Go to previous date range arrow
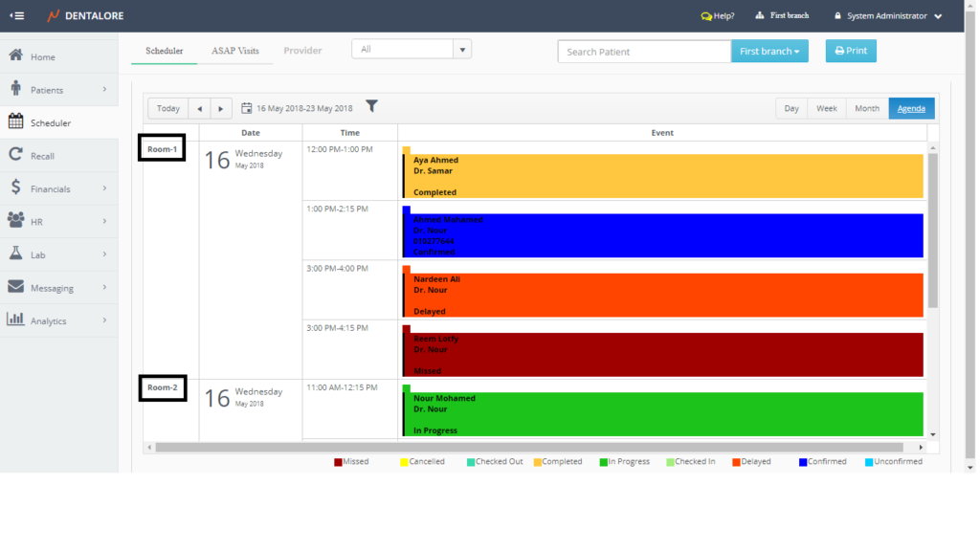Screen dimensions: 980x551 pyautogui.click(x=199, y=109)
